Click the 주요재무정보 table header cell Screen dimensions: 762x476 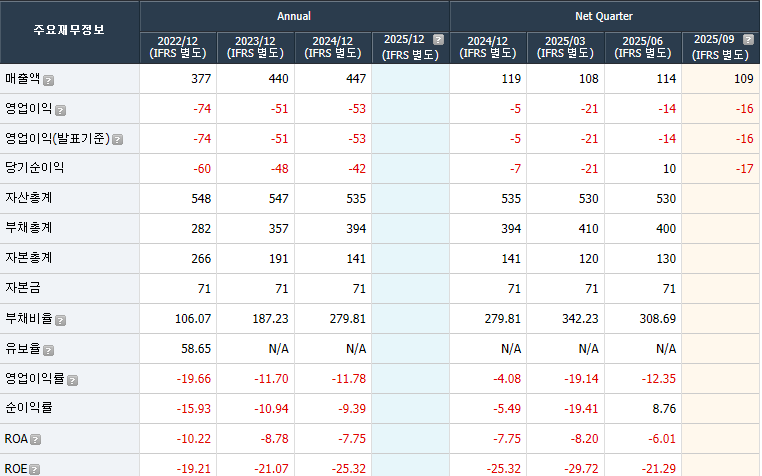pos(69,32)
